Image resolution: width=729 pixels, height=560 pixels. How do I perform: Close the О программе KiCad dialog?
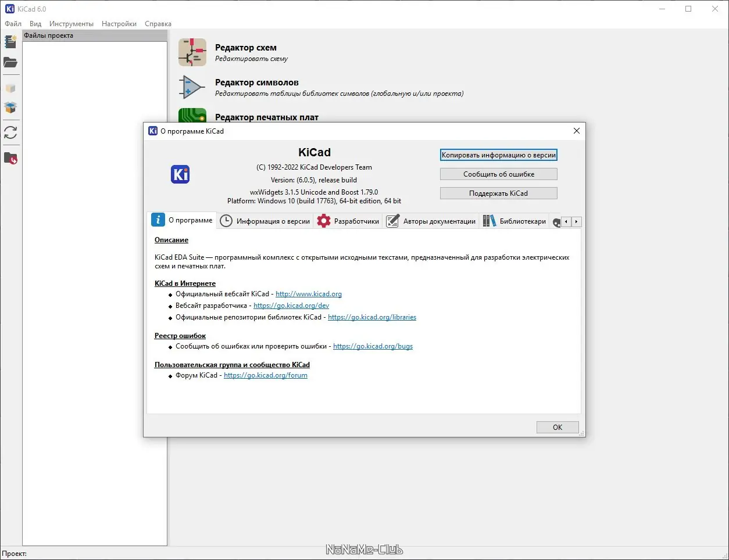point(577,131)
